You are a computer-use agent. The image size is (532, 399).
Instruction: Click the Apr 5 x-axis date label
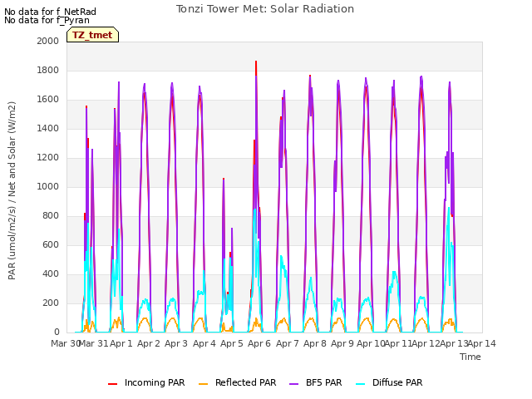(232, 343)
